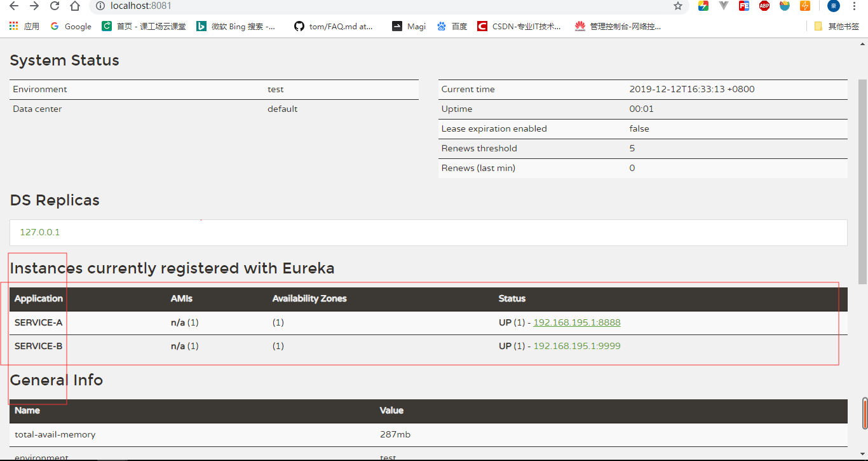
Task: Click the browser forward arrow
Action: 34,6
